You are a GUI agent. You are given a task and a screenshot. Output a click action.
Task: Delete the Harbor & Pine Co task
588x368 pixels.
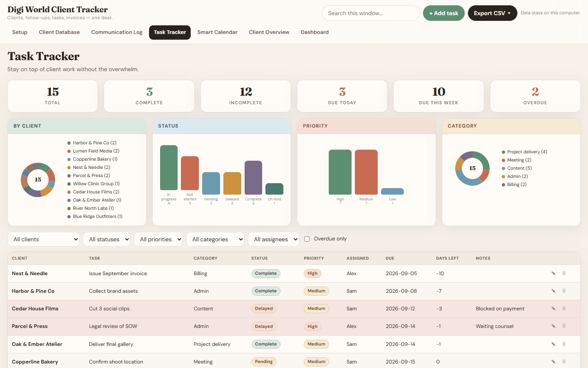click(564, 291)
